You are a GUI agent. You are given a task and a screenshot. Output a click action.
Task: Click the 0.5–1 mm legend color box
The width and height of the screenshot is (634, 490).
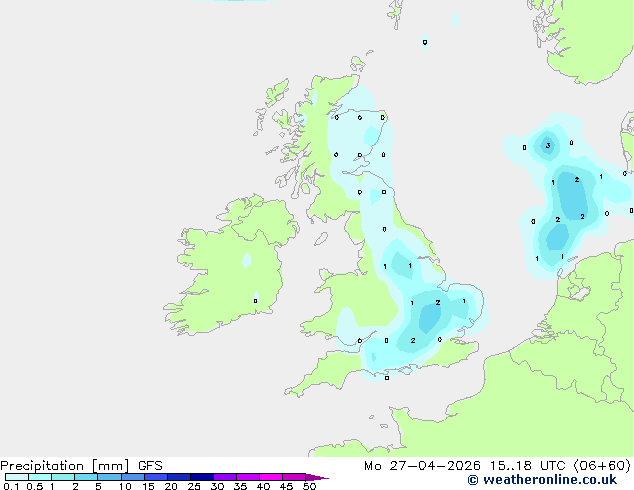point(40,477)
